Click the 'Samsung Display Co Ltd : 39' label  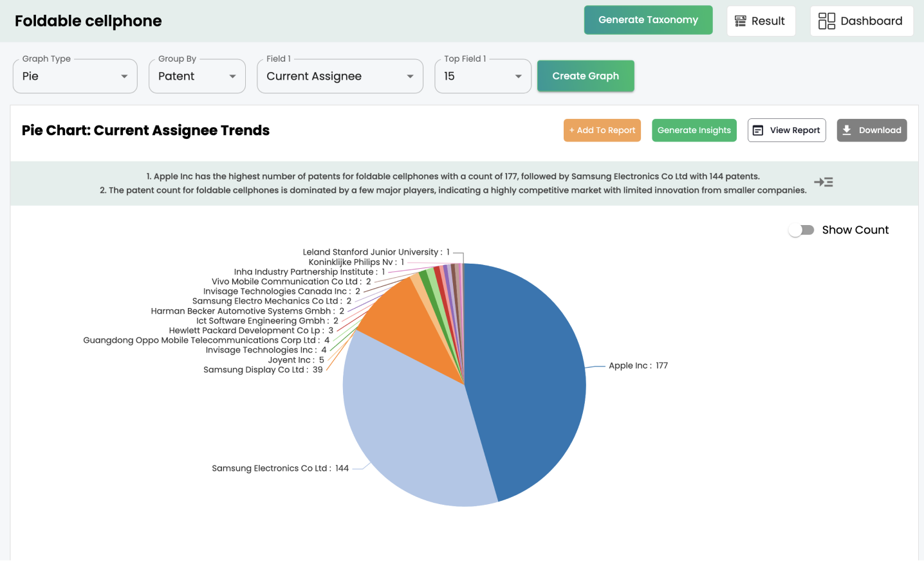pos(263,370)
